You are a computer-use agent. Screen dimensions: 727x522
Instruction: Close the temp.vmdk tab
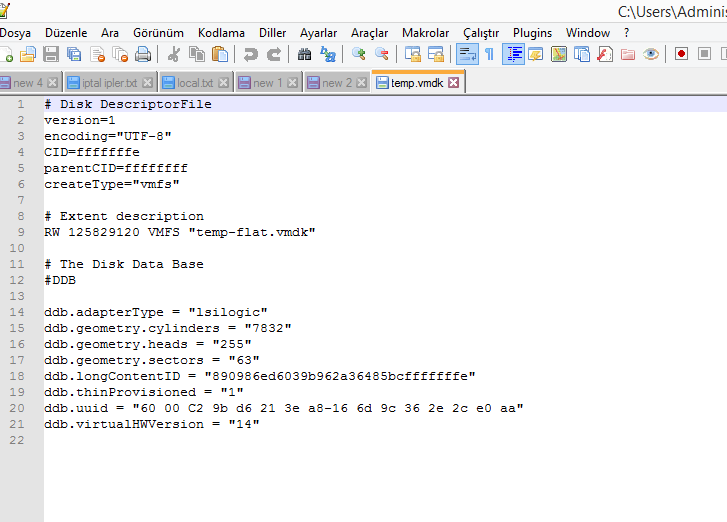(453, 83)
